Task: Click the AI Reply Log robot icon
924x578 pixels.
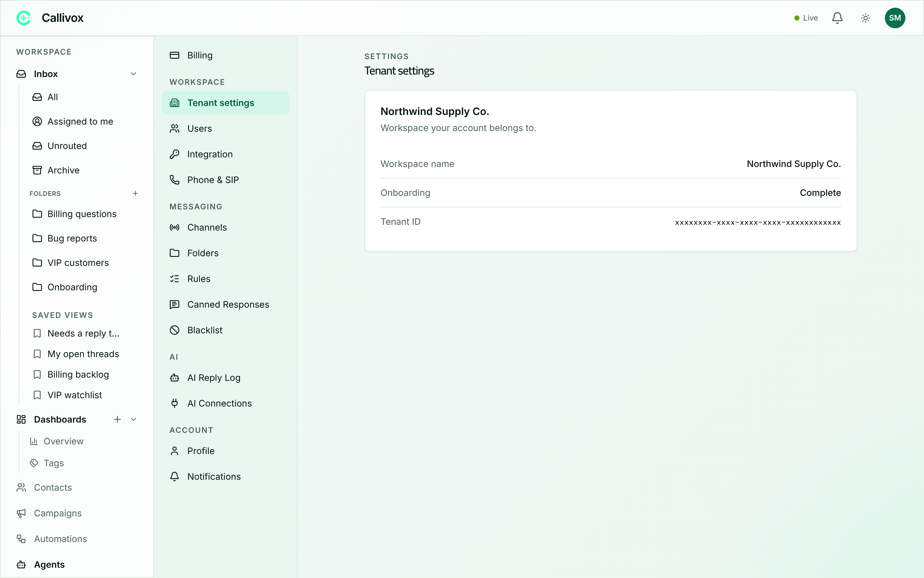Action: pos(175,378)
